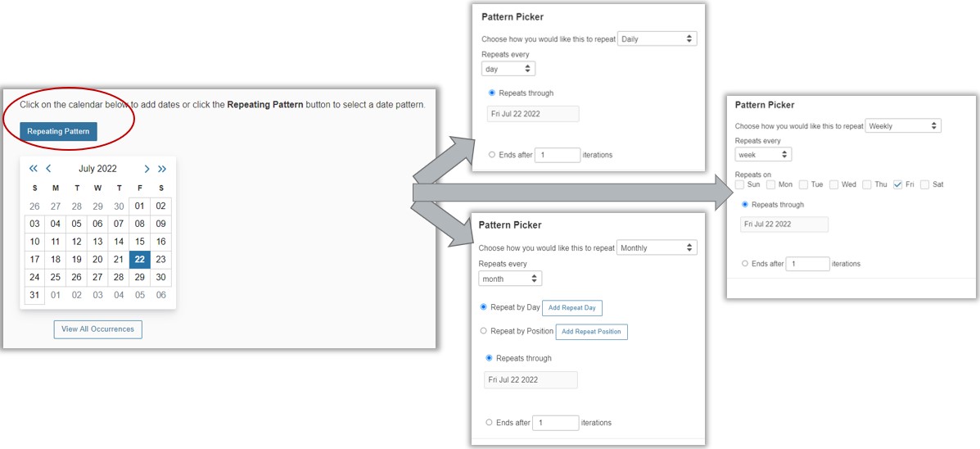Go to previous year in calendar
This screenshot has height=449, width=980.
coord(34,169)
